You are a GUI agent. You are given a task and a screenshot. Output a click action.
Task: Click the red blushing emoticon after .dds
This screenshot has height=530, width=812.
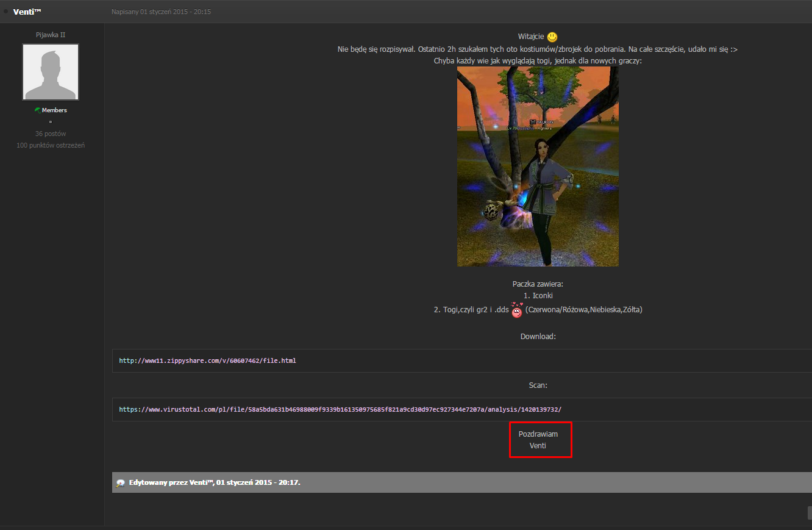coord(517,310)
